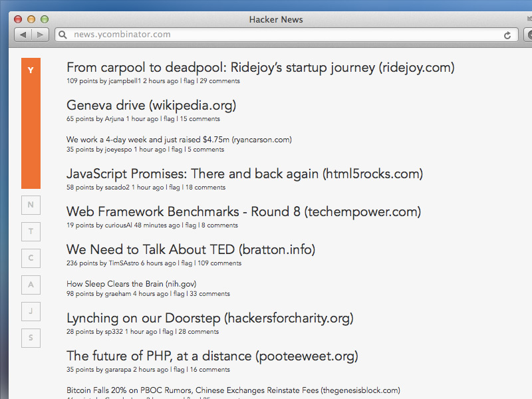Open the Geneva drive wikipedia link

click(151, 105)
